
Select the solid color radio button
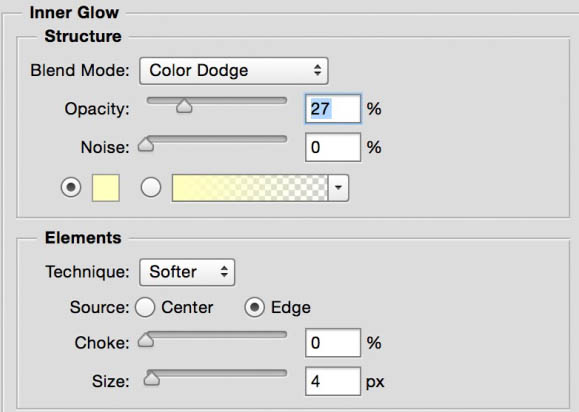(71, 187)
